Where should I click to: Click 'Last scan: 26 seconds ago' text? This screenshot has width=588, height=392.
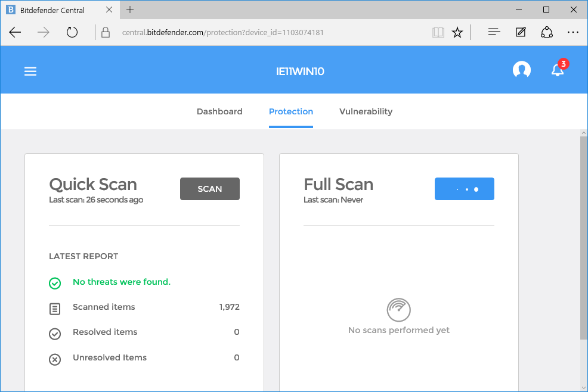tap(96, 200)
